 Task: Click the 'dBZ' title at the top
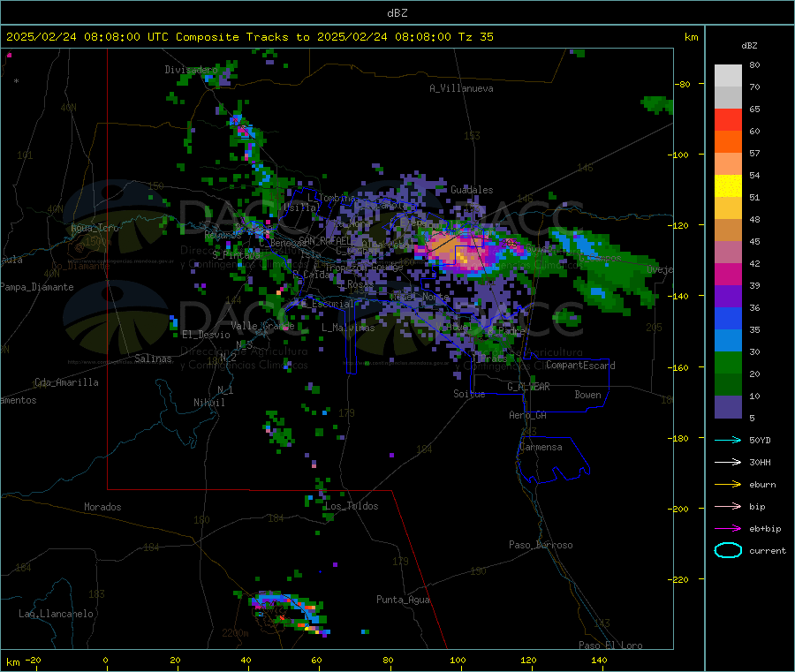click(x=397, y=13)
